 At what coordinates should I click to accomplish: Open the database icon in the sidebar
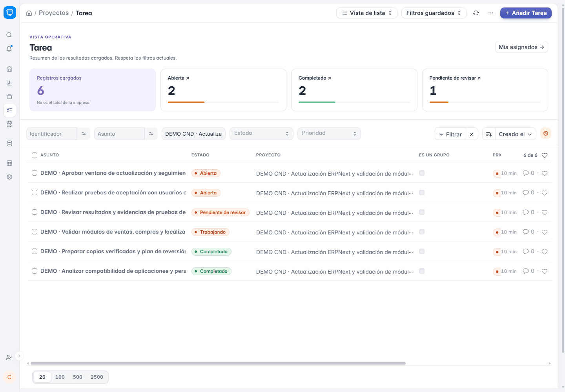[9, 143]
